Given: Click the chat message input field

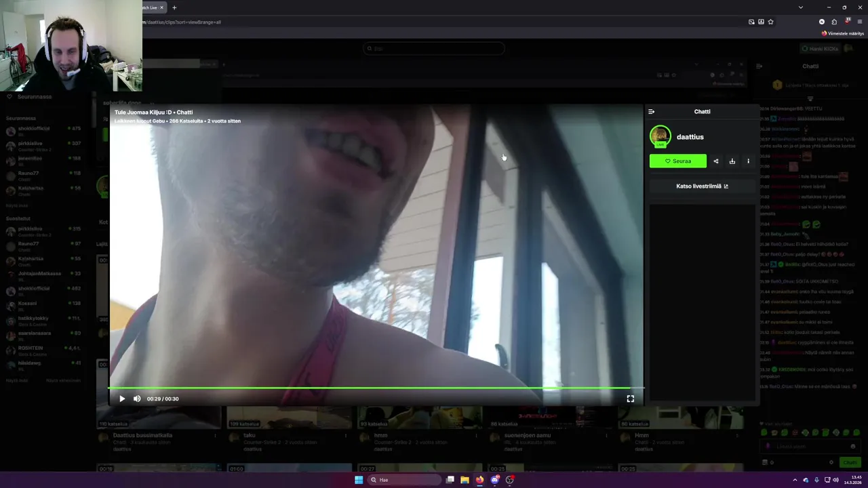Looking at the screenshot, I should click(x=810, y=447).
